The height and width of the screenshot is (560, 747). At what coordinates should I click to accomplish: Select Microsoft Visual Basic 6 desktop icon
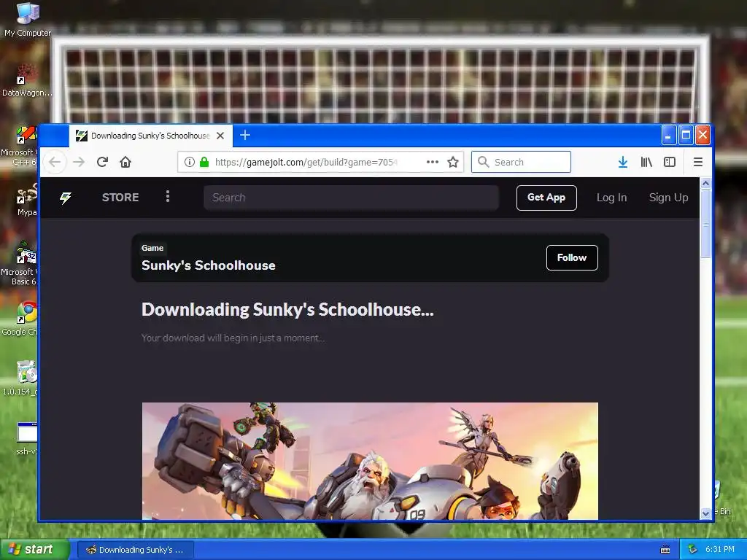tap(20, 264)
